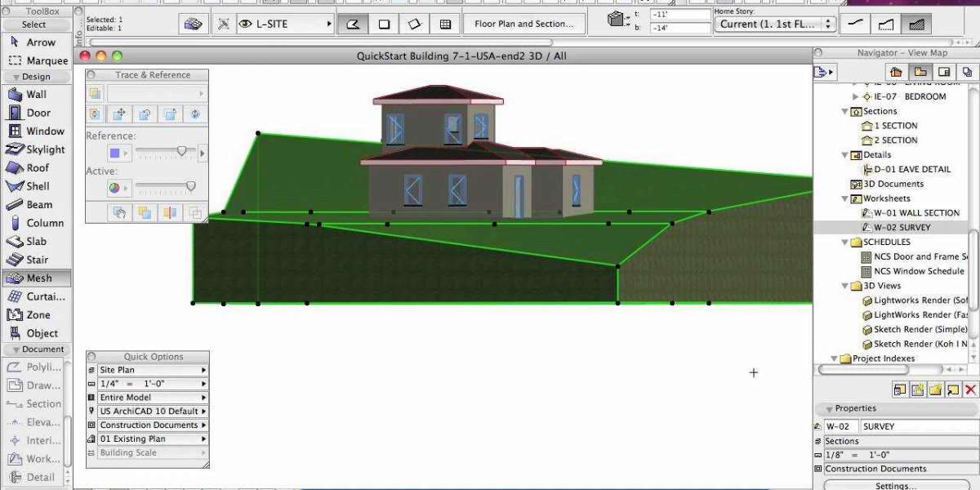This screenshot has width=980, height=490.
Task: Collapse the Document toolbox section
Action: 36,350
